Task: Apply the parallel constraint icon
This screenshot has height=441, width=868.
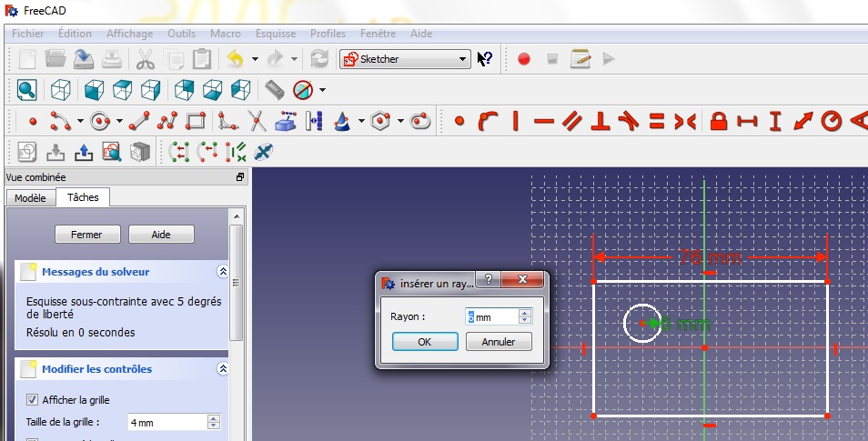Action: point(571,121)
